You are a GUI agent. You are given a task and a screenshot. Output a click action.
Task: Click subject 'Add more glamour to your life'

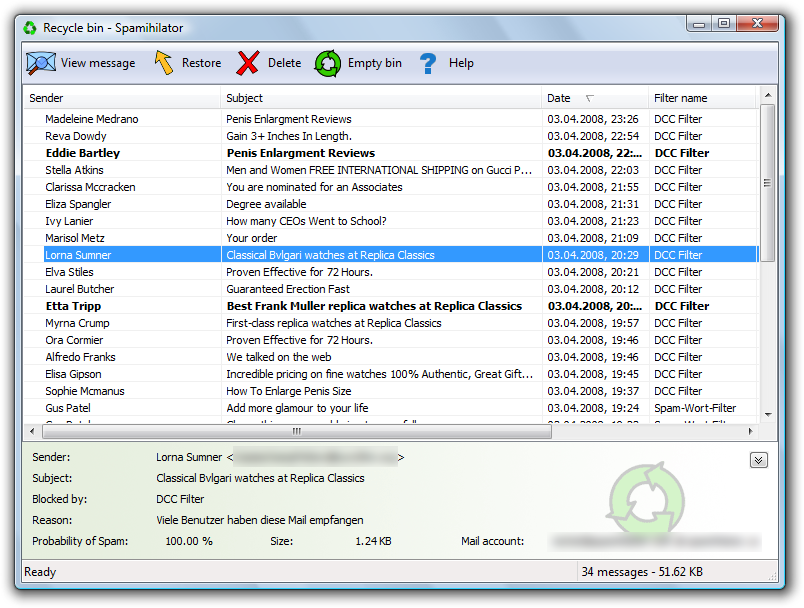tap(297, 408)
